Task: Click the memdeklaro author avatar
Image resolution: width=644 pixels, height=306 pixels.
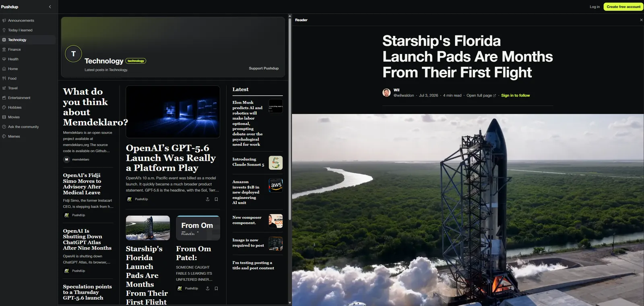Action: tap(66, 159)
